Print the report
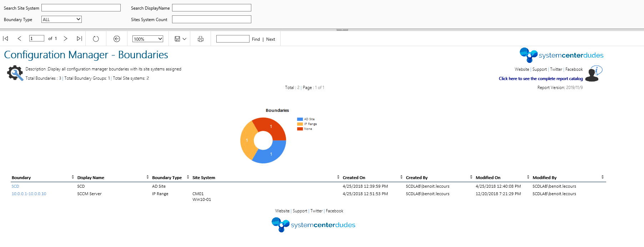This screenshot has height=247, width=644. [201, 39]
